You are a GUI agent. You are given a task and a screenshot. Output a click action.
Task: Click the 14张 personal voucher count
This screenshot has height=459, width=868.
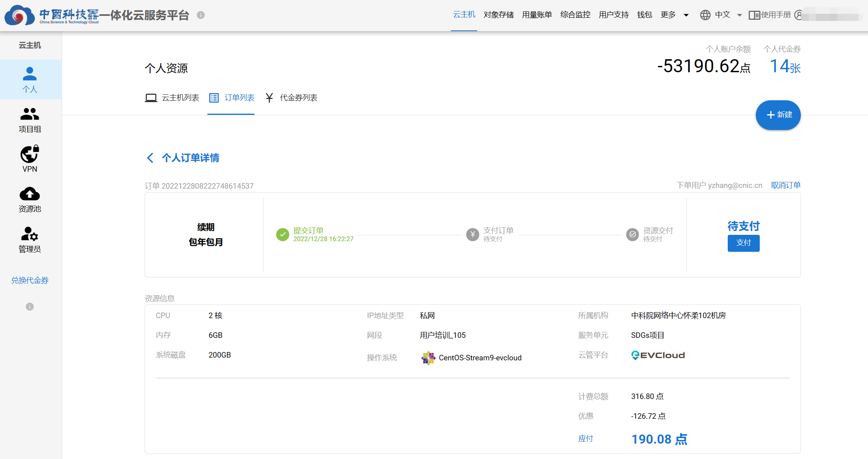pyautogui.click(x=785, y=66)
